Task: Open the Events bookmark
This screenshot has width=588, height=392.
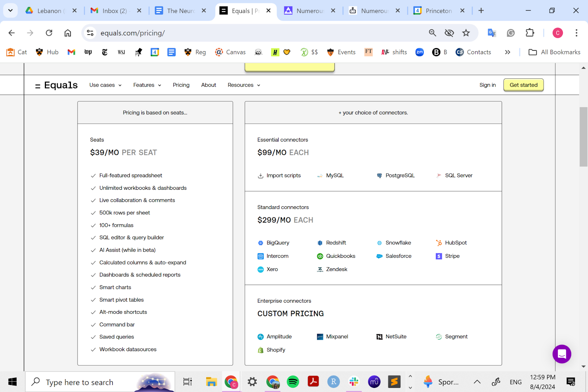Action: pyautogui.click(x=341, y=52)
